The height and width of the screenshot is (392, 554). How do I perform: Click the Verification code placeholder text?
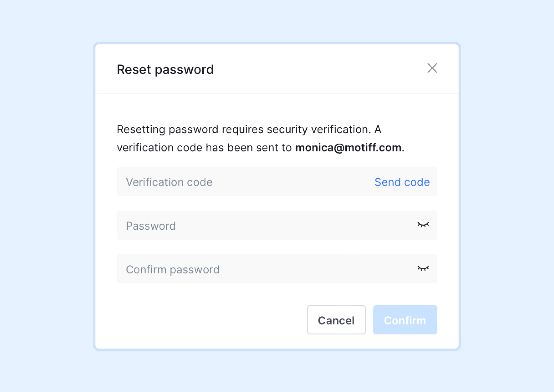169,182
